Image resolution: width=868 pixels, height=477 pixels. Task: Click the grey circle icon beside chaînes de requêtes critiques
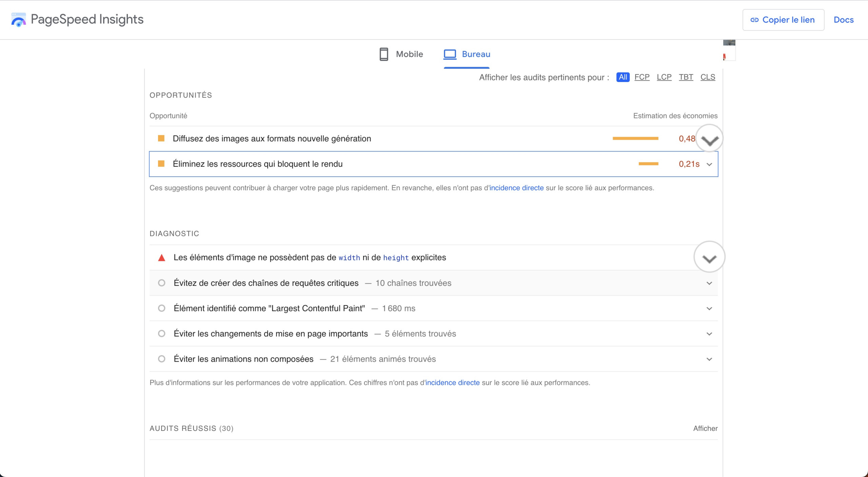click(x=162, y=283)
